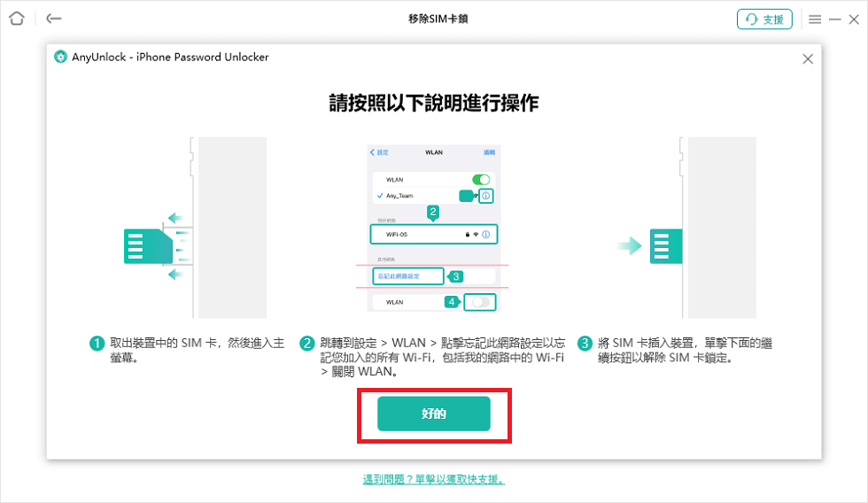The height and width of the screenshot is (503, 868).
Task: Click the window title 移除SIM卡鎖
Action: pos(438,19)
